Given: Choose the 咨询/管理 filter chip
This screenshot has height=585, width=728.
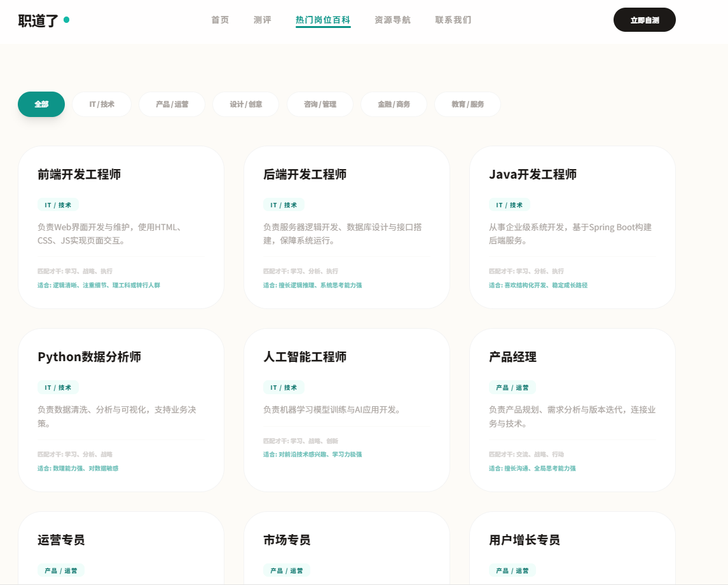Looking at the screenshot, I should point(320,104).
